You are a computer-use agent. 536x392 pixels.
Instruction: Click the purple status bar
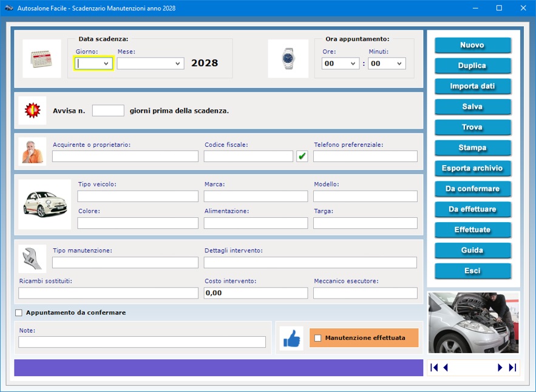coord(219,367)
